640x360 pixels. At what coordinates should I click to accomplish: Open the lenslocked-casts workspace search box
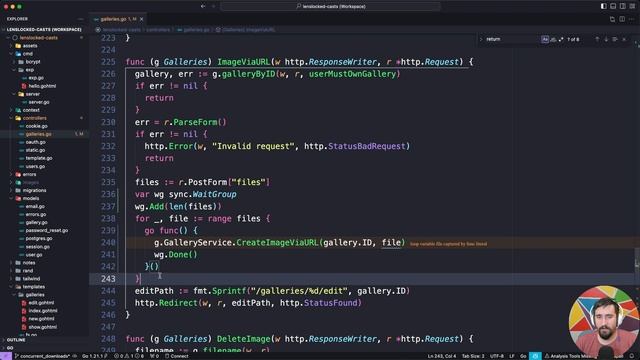pos(331,6)
